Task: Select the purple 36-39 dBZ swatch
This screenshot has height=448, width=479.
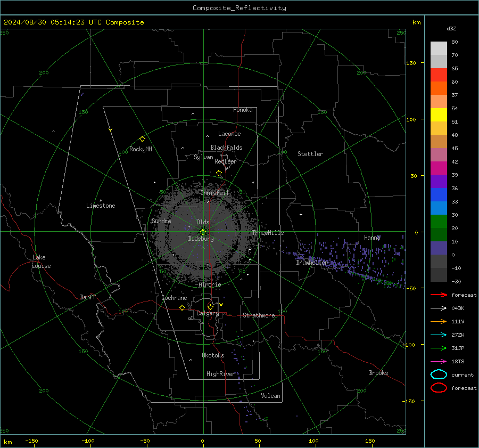Action: (439, 181)
